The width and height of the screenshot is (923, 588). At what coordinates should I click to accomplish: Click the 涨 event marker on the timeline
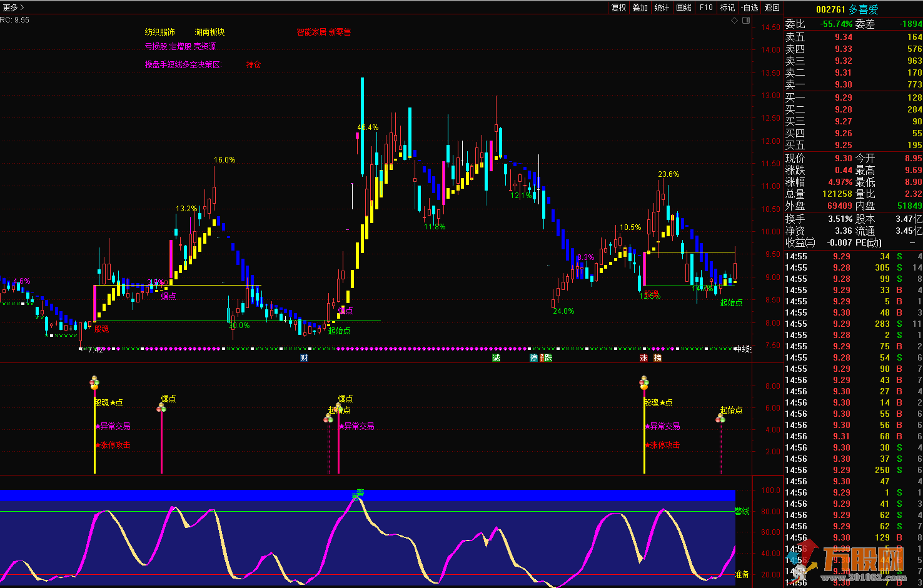643,358
